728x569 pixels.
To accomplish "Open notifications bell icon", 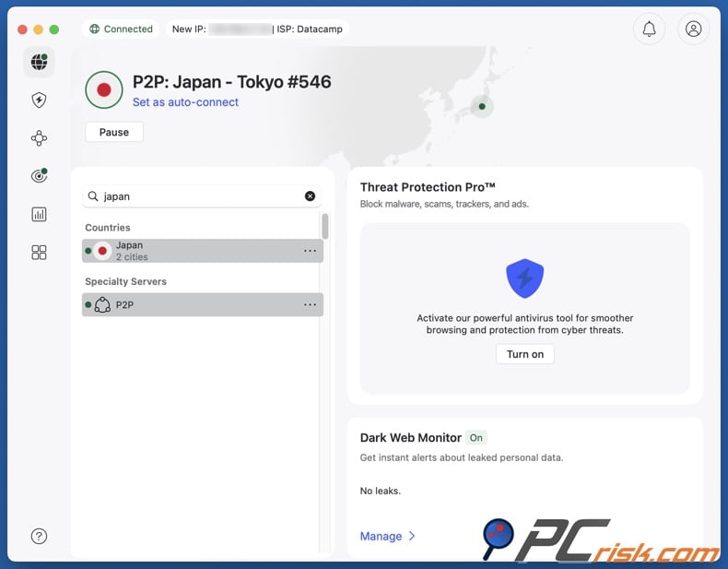I will (649, 29).
